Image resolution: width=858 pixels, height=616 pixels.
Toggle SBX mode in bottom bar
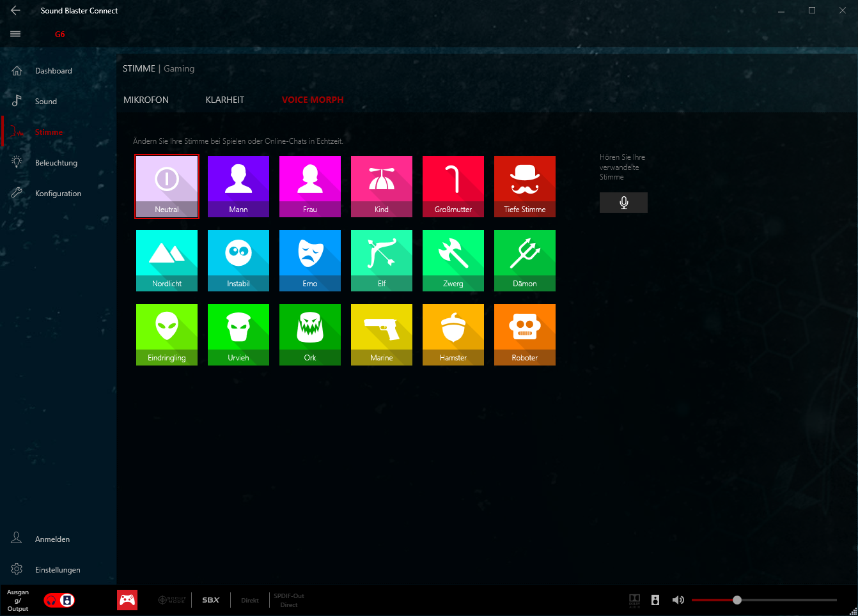(210, 600)
